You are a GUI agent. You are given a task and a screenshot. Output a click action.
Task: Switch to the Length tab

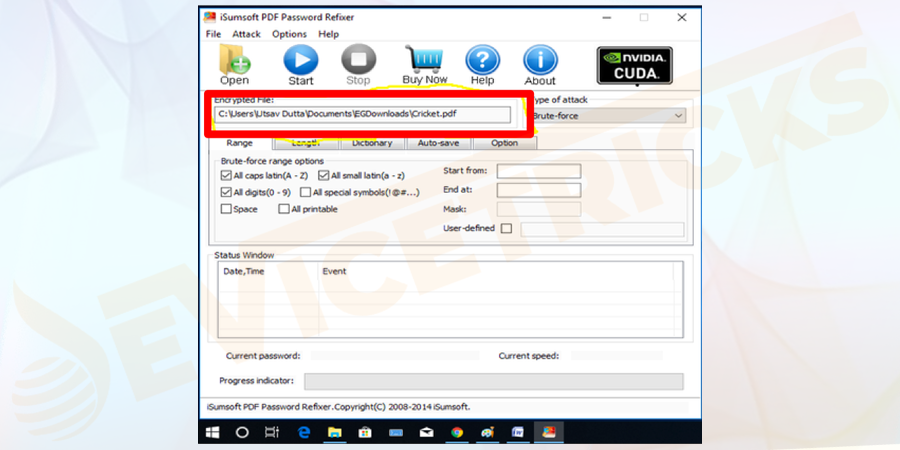306,143
